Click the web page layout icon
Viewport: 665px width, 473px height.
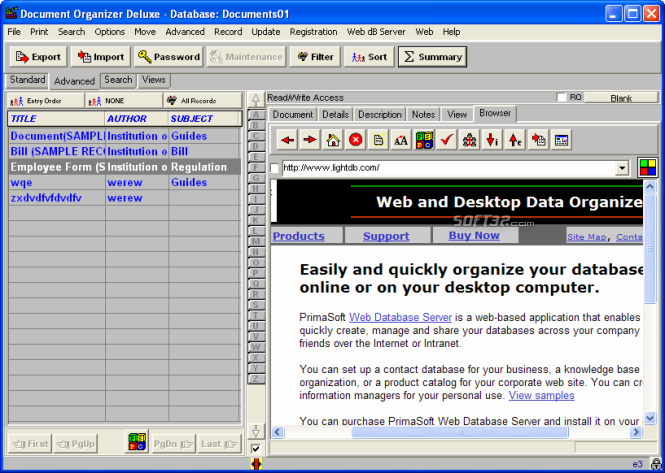coord(561,140)
